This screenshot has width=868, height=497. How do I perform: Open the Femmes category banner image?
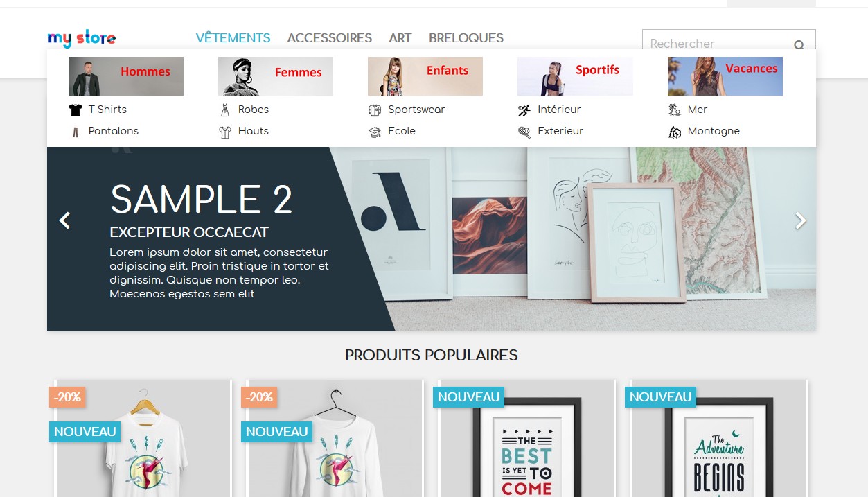point(276,76)
